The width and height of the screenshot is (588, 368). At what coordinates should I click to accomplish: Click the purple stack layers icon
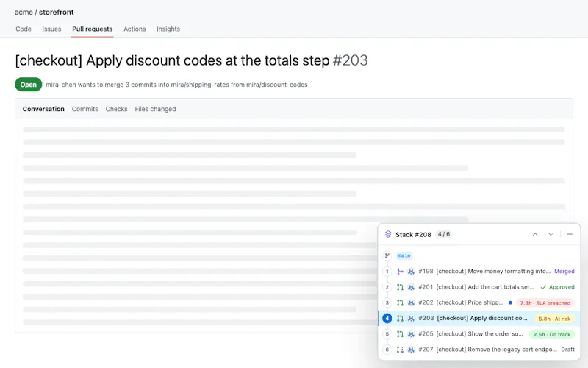point(388,234)
